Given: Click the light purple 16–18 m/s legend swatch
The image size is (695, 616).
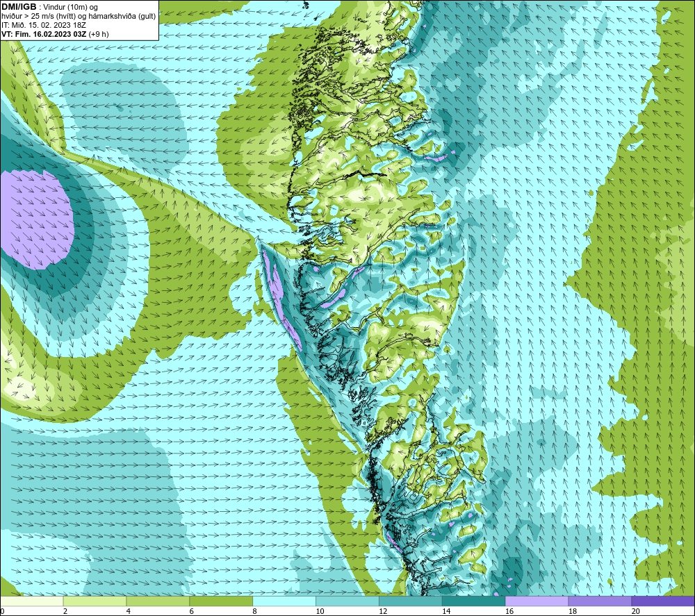Looking at the screenshot, I should 537,601.
